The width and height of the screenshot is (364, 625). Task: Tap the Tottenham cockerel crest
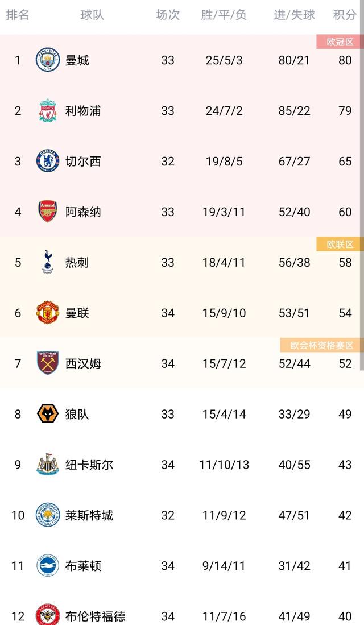[x=47, y=262]
